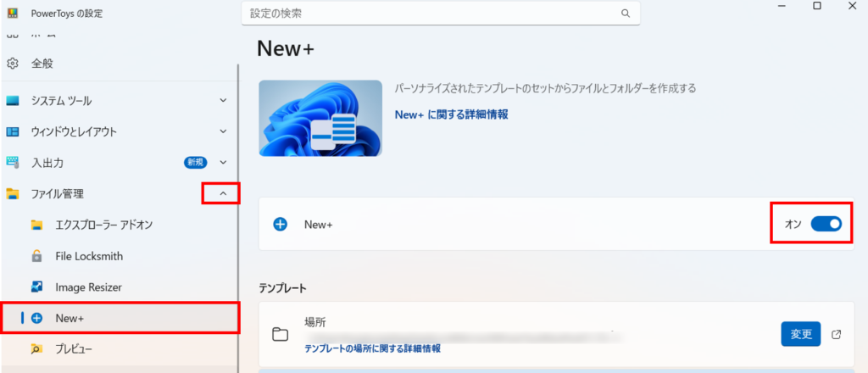Image resolution: width=868 pixels, height=373 pixels.
Task: Click the 設定の検索 search field
Action: point(441,14)
